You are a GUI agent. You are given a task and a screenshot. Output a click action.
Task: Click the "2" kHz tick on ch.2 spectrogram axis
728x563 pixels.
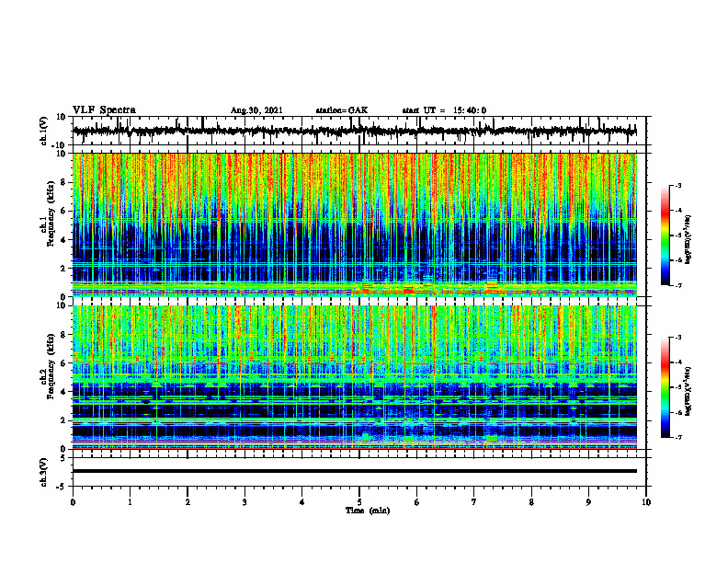tap(64, 420)
